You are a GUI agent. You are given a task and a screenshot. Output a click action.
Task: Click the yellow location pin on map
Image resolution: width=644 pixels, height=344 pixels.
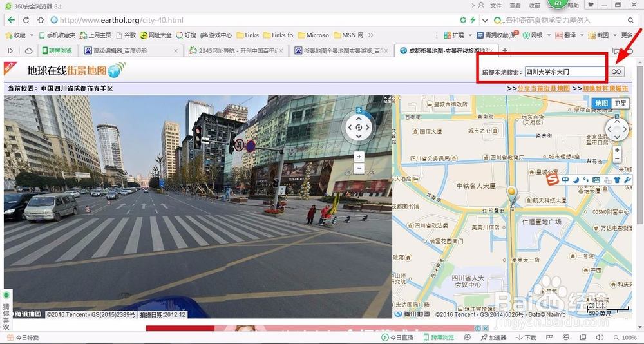[x=512, y=195]
